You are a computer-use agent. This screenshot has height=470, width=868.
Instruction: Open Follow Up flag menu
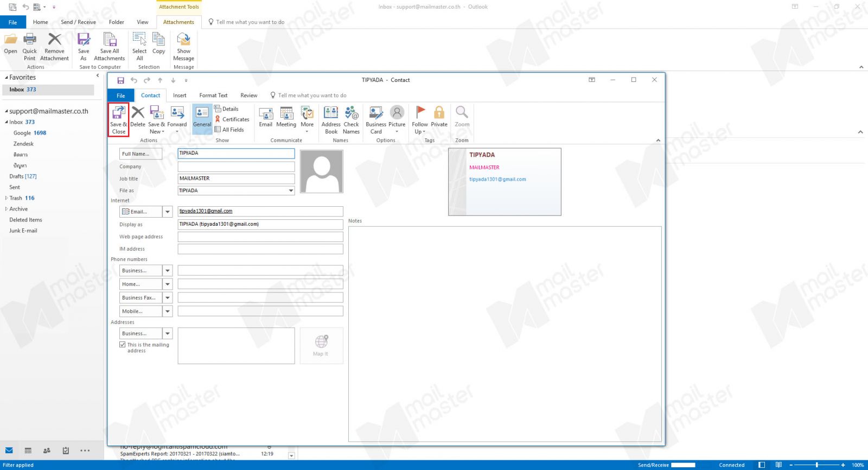pos(420,120)
